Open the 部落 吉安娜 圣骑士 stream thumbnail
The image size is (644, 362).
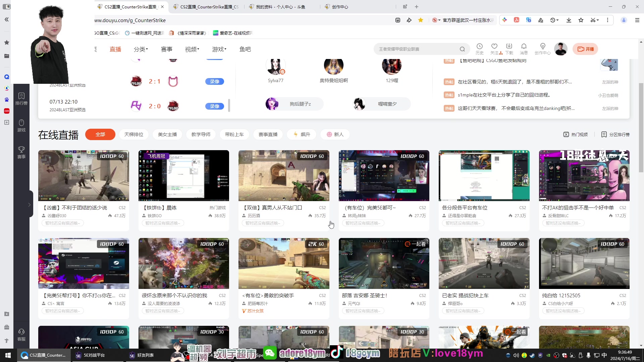pyautogui.click(x=384, y=263)
